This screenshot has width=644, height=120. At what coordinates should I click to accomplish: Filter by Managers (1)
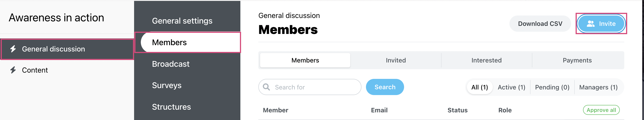pyautogui.click(x=598, y=87)
